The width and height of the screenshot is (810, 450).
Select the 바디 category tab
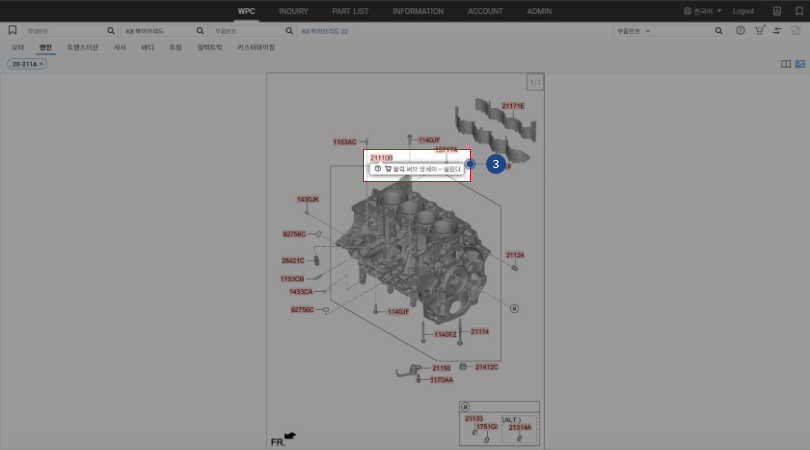click(148, 47)
